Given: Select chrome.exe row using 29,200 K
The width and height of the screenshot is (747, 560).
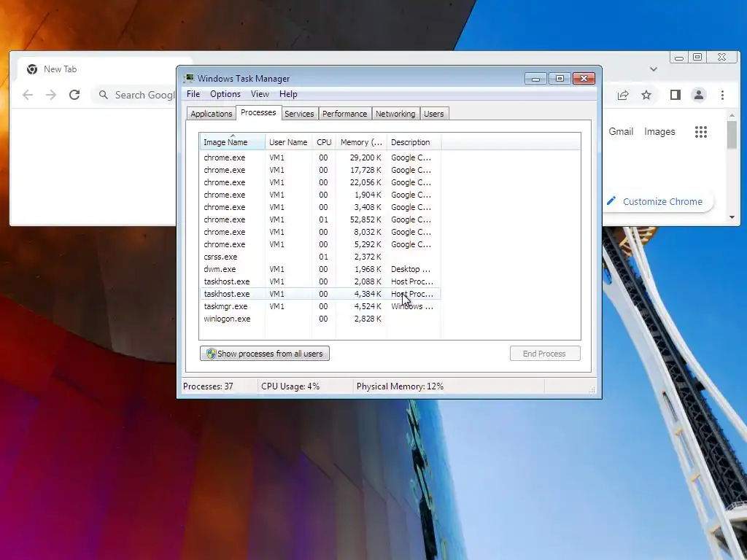Looking at the screenshot, I should click(320, 157).
